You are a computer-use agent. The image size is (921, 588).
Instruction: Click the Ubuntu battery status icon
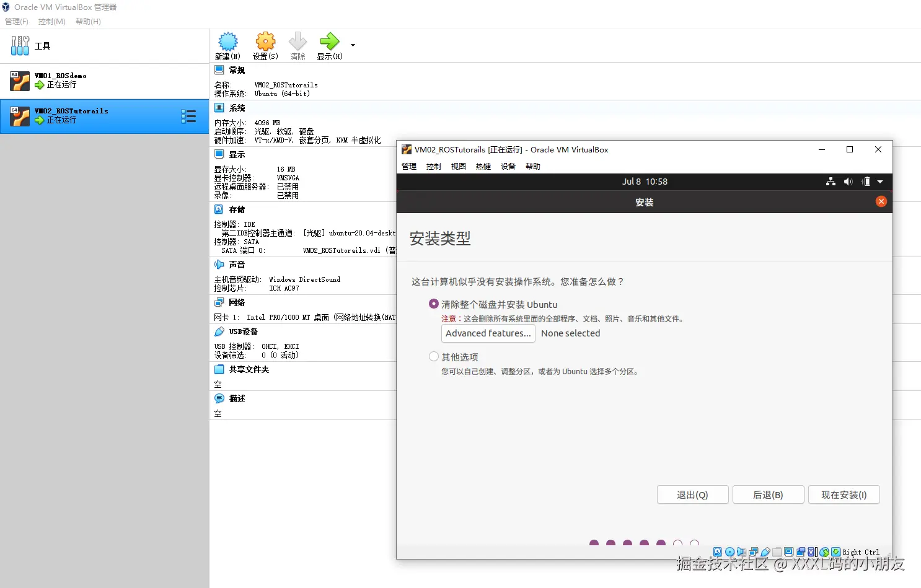(x=866, y=182)
